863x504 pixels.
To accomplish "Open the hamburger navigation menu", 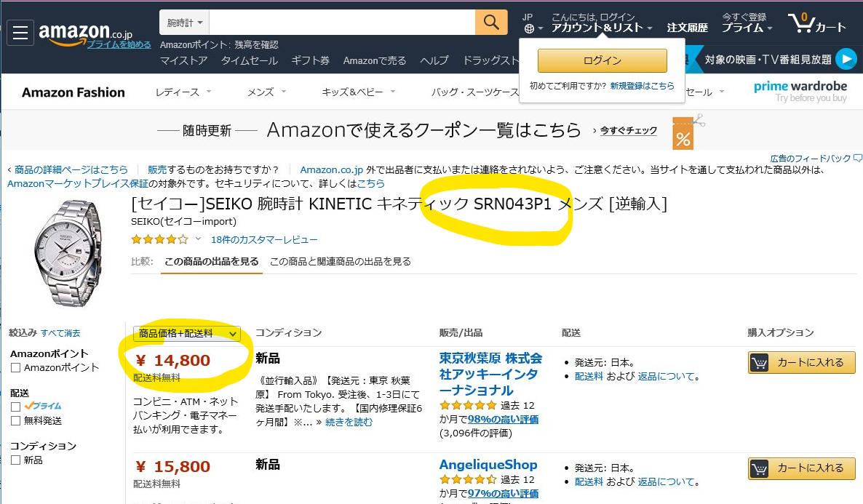I will pos(20,32).
